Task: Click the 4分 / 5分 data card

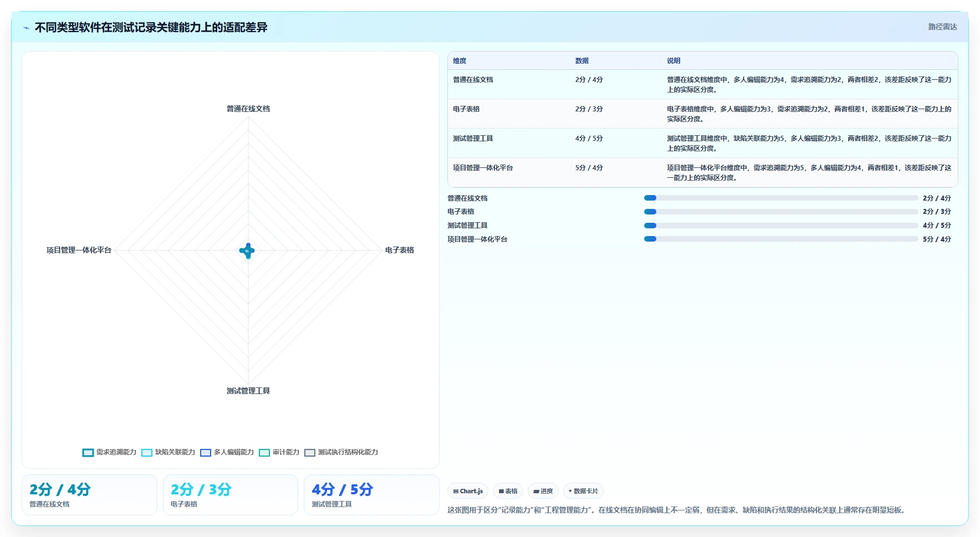Action: 371,495
